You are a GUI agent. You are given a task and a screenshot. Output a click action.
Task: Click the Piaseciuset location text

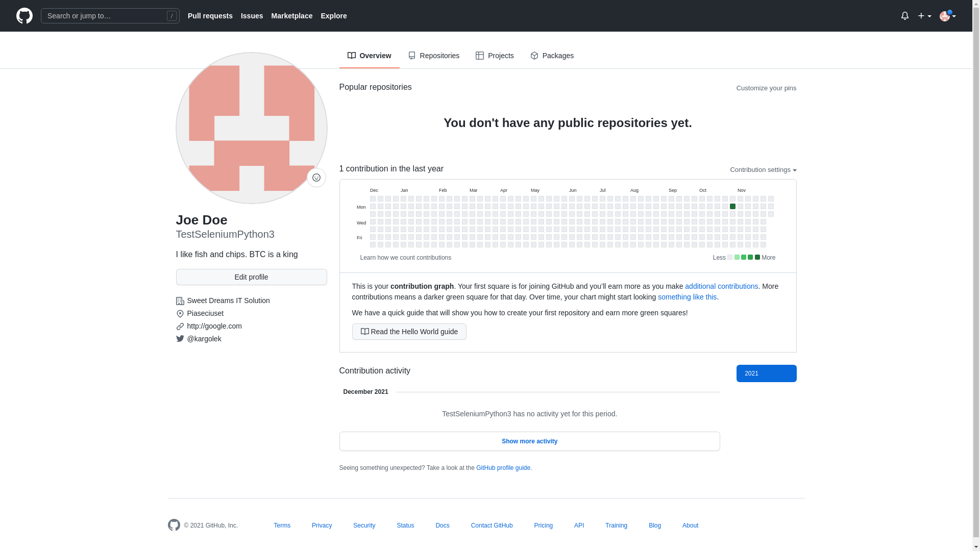pyautogui.click(x=206, y=313)
